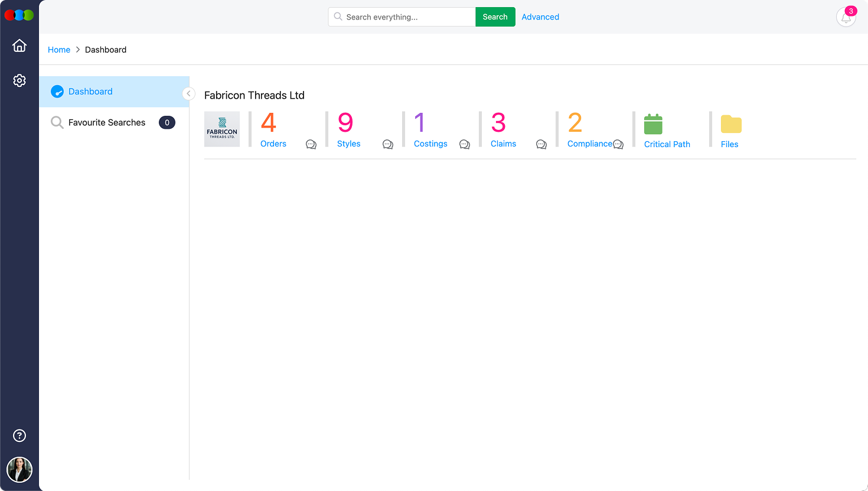The image size is (868, 491).
Task: Open the Settings gear in the sidebar
Action: point(19,80)
